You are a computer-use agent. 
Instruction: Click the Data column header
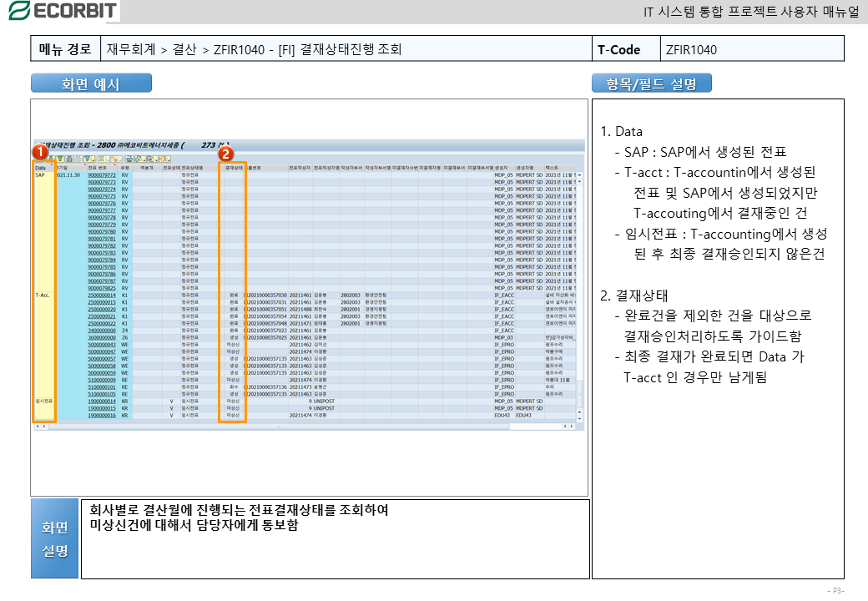click(41, 168)
